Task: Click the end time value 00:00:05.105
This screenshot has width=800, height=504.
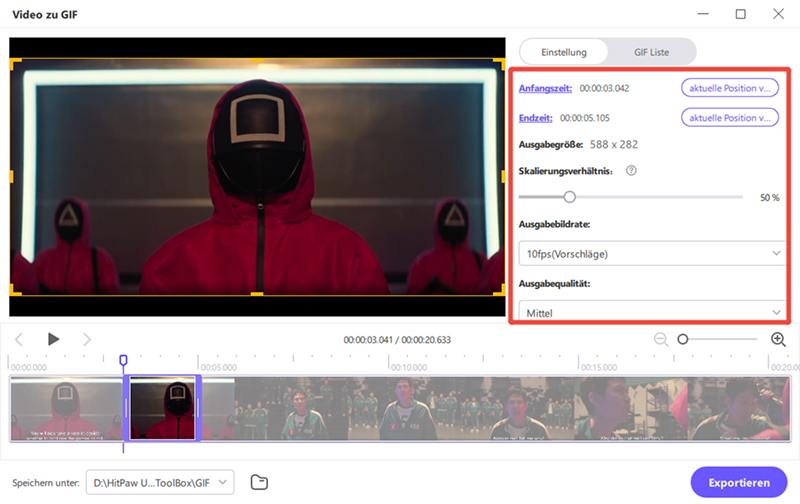Action: coord(585,118)
